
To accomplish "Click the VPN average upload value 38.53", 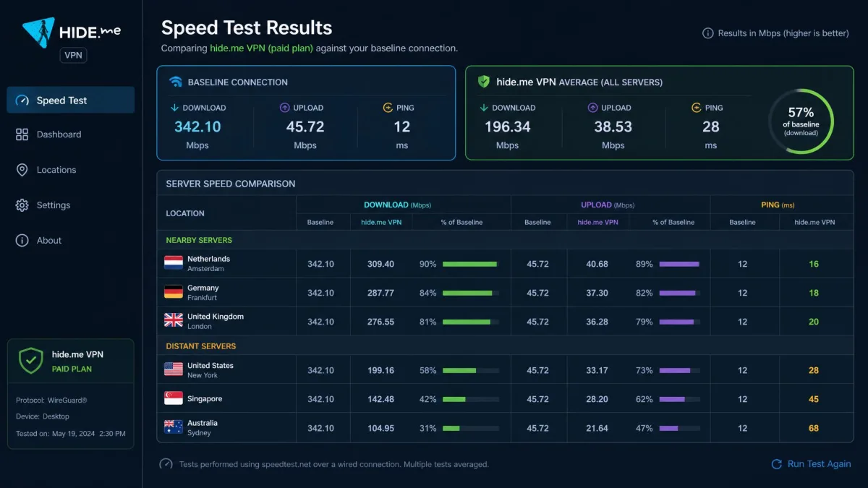I will pos(613,127).
